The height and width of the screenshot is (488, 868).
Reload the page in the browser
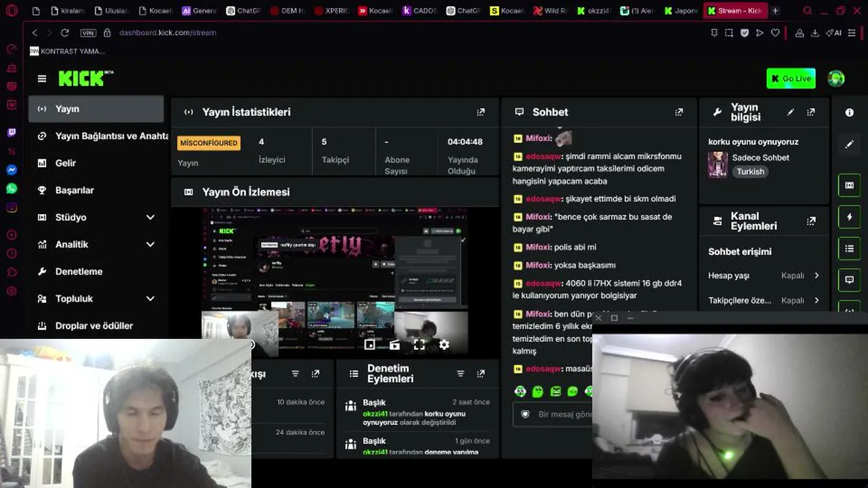pos(64,33)
